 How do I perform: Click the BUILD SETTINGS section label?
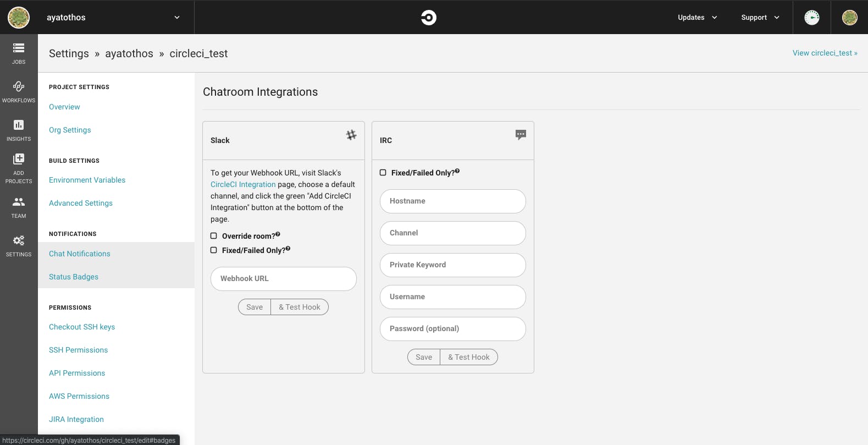[x=74, y=161]
